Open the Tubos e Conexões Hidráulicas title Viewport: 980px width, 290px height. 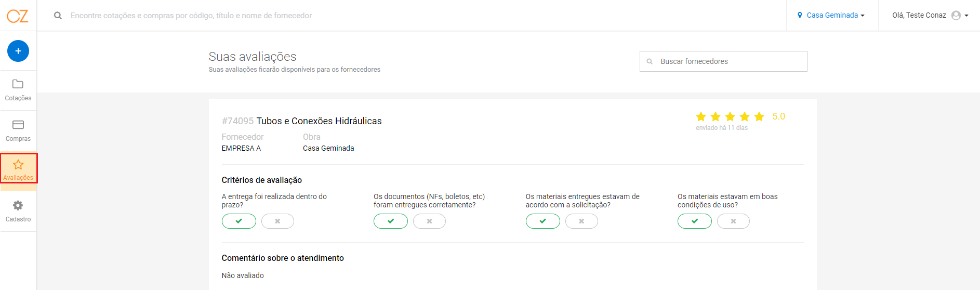319,121
